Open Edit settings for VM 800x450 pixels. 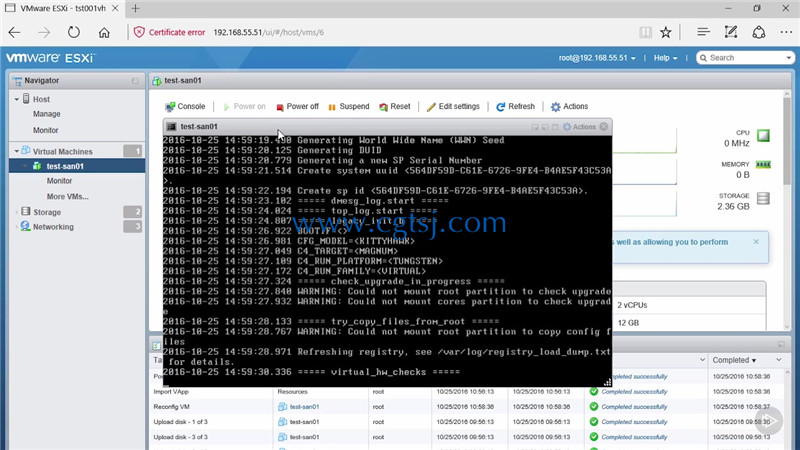click(453, 106)
